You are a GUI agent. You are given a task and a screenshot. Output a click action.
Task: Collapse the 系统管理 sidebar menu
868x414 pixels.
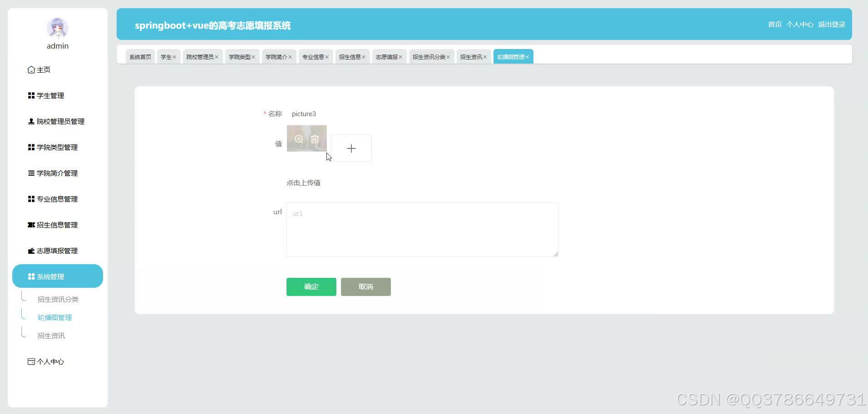tap(58, 276)
